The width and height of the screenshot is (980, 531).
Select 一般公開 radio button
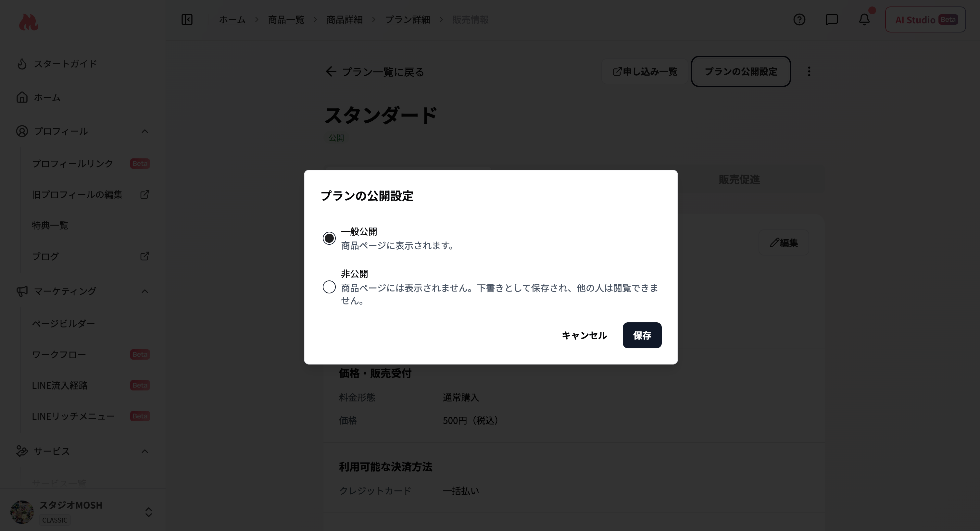(x=329, y=238)
